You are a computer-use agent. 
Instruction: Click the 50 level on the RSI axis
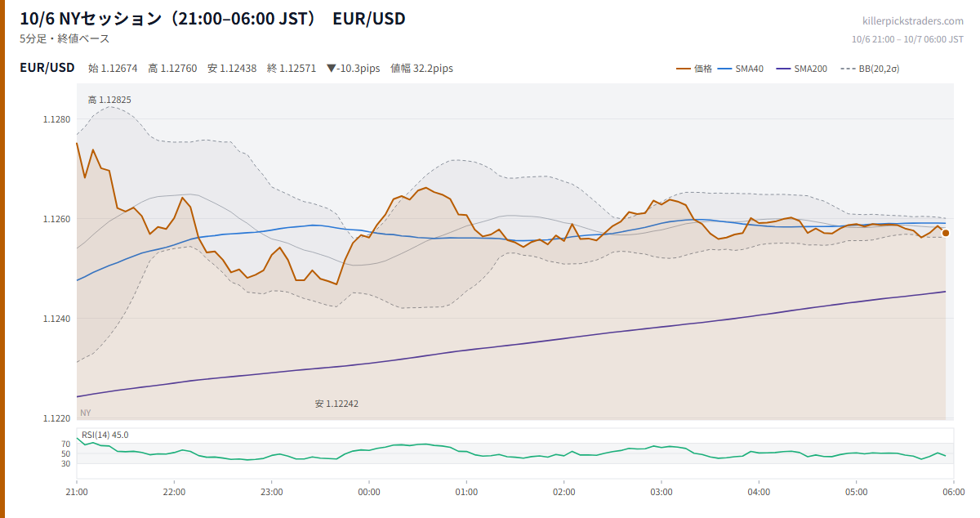(66, 453)
